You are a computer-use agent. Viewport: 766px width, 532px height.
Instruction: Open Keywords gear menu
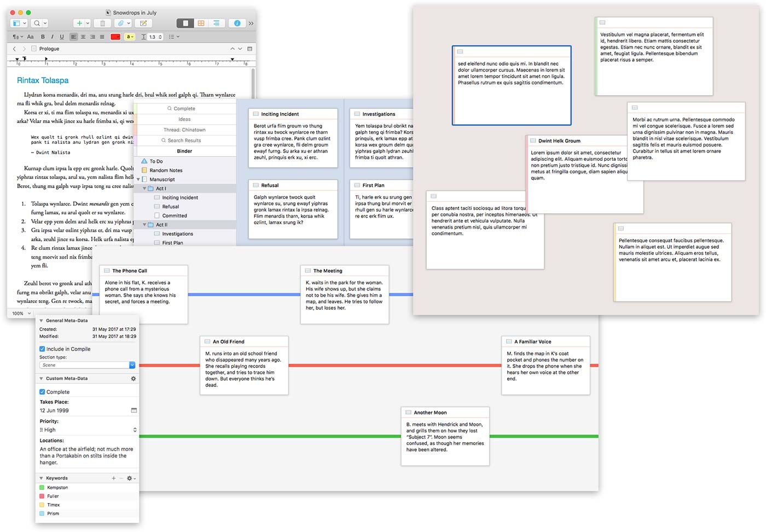pyautogui.click(x=131, y=478)
